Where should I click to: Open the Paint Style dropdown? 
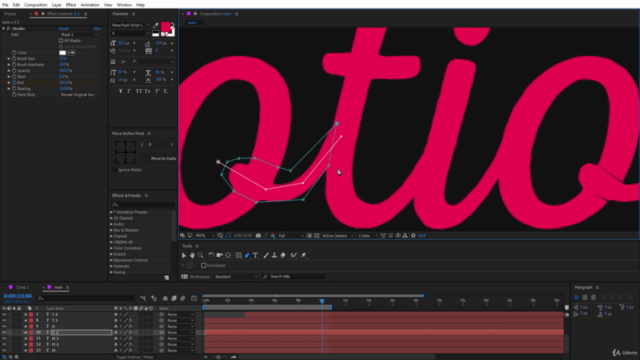(x=79, y=95)
